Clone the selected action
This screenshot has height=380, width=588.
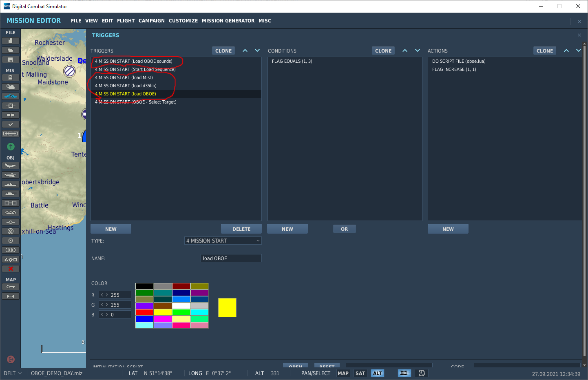(x=545, y=51)
